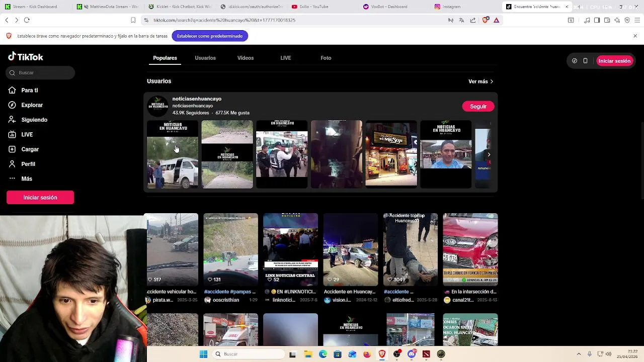The width and height of the screenshot is (644, 362).
Task: Follow noticiasenhuancayo with Seguir button
Action: pyautogui.click(x=478, y=107)
